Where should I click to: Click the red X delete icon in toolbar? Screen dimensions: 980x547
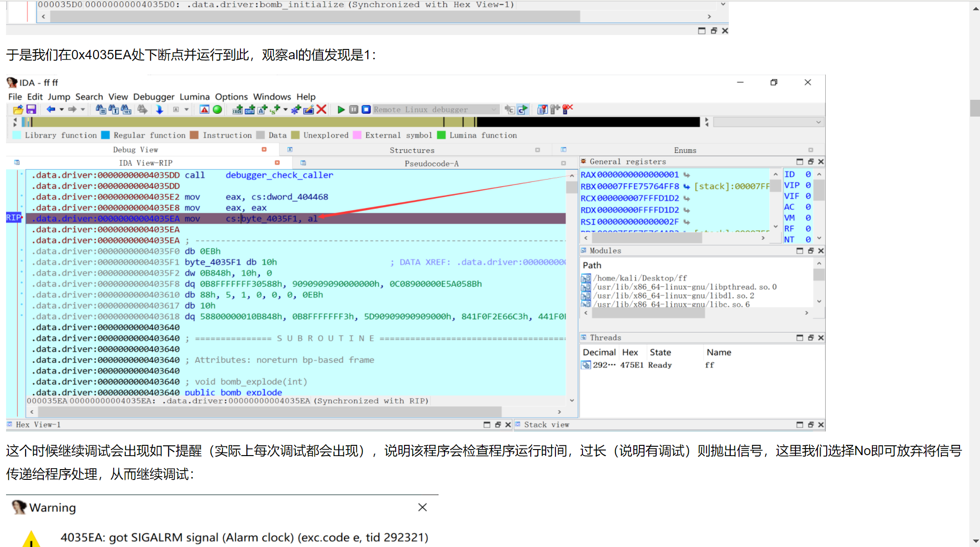pos(322,110)
